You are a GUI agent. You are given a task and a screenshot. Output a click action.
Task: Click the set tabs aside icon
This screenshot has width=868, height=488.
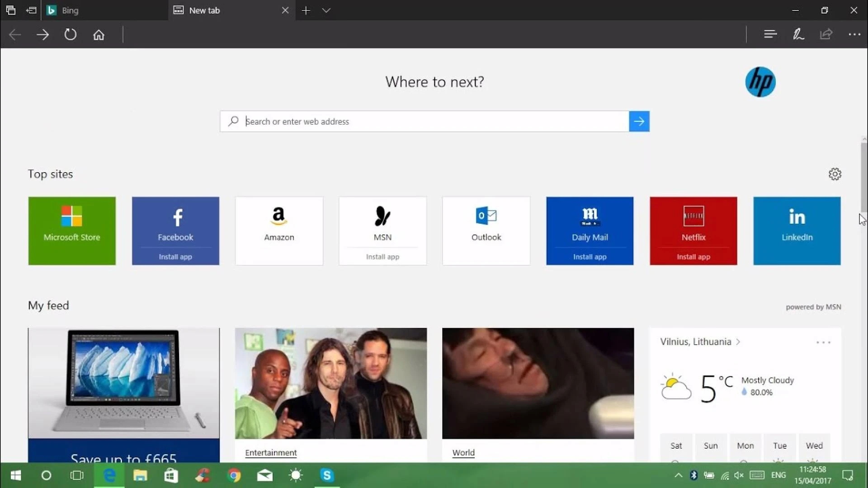(x=31, y=10)
